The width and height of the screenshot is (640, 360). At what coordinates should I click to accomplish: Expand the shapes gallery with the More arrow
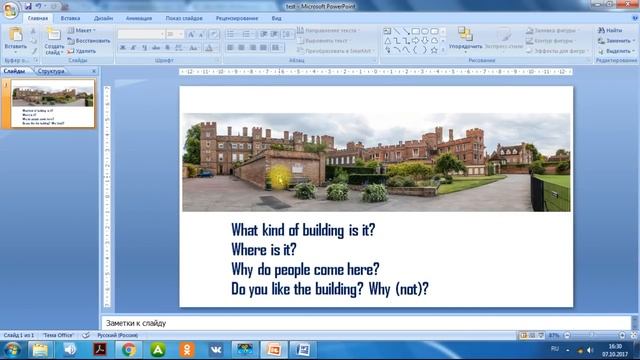click(x=443, y=50)
